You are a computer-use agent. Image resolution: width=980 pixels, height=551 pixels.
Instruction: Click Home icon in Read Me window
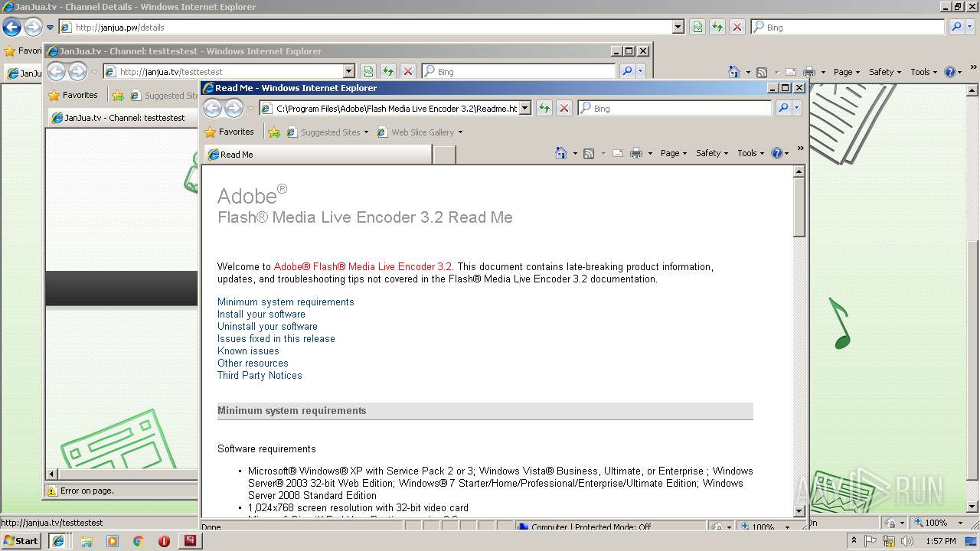pyautogui.click(x=561, y=153)
